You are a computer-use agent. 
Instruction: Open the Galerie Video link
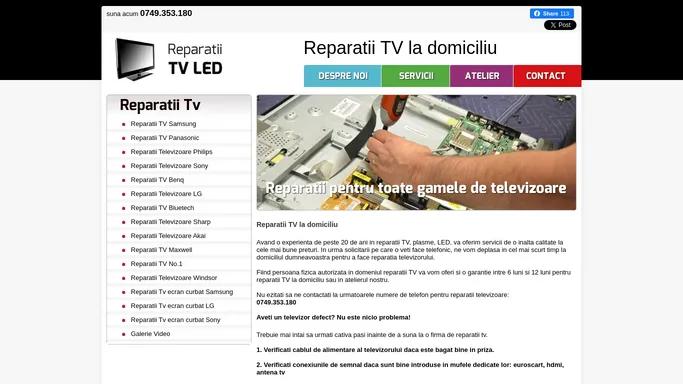(x=150, y=333)
